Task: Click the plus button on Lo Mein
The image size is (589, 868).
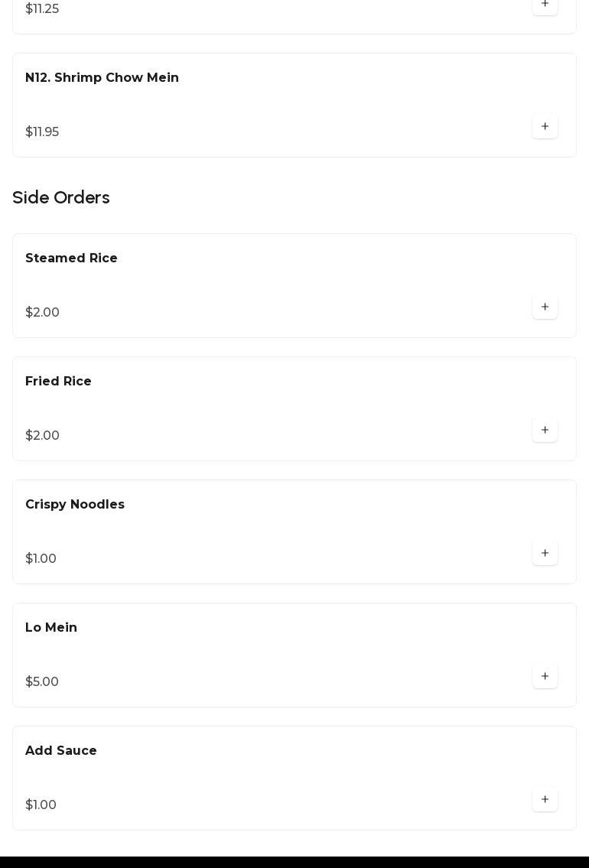Action: [545, 676]
